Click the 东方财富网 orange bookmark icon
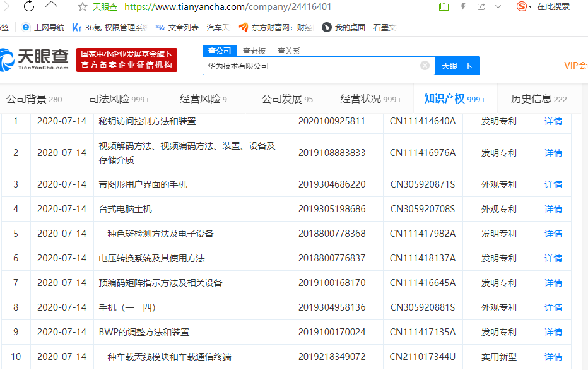Screen dimensions: 588x370 click(244, 27)
